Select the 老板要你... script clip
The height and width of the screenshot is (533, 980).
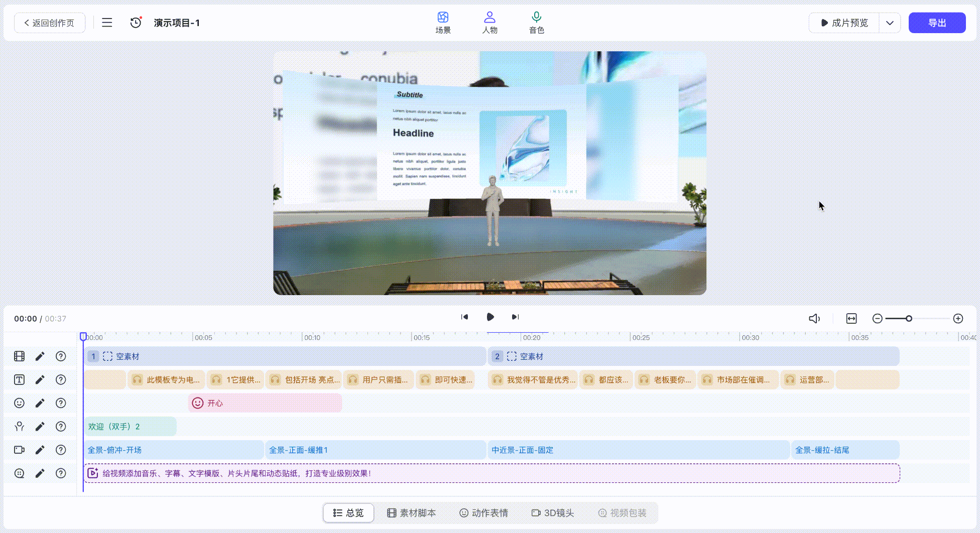666,380
